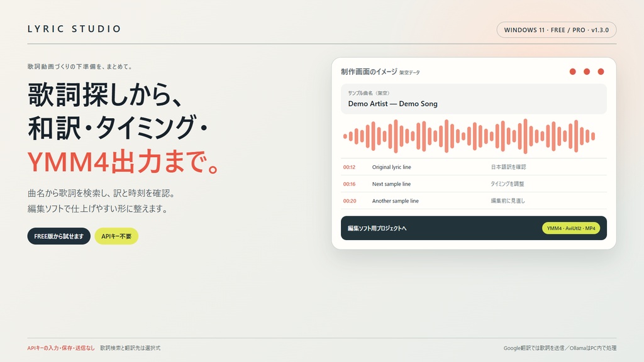The height and width of the screenshot is (362, 644).
Task: Click the 日本語訳を確認 translation cell
Action: 508,167
